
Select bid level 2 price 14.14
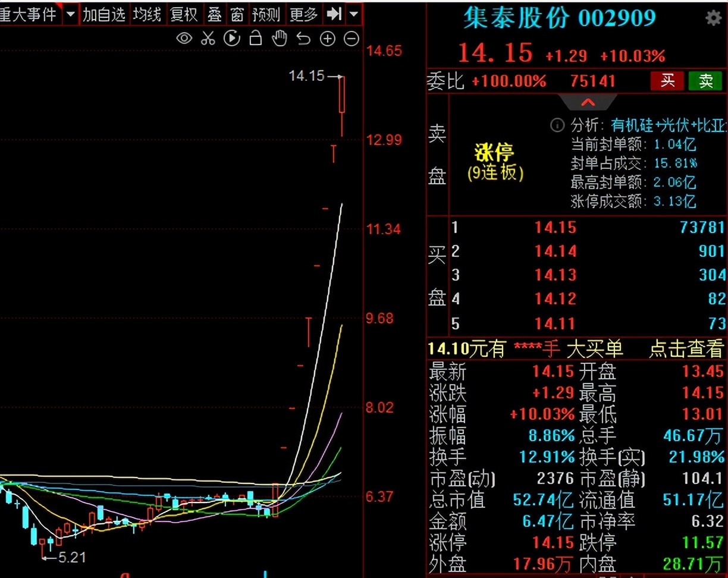click(x=555, y=251)
